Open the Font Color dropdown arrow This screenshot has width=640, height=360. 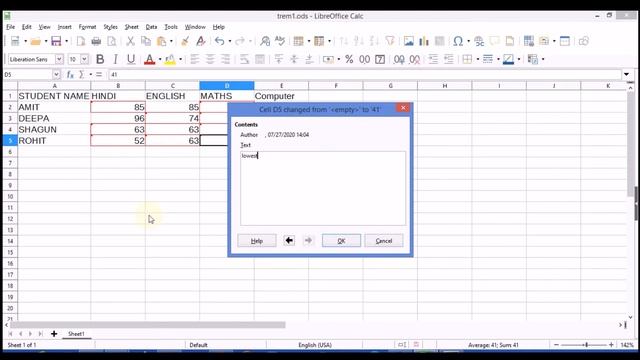click(x=160, y=59)
